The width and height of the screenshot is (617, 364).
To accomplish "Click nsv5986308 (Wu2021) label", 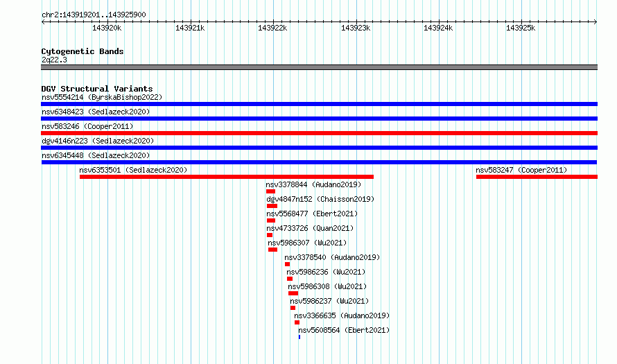I will (x=327, y=286).
